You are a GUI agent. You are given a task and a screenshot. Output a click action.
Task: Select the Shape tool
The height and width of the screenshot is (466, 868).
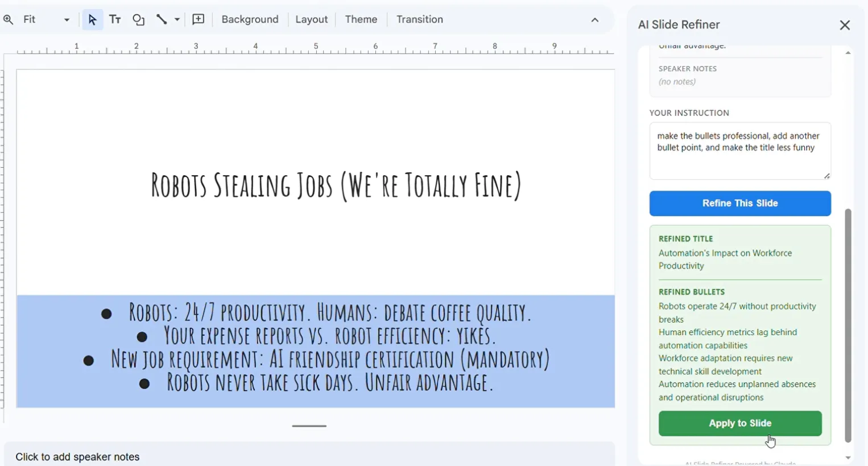tap(139, 20)
